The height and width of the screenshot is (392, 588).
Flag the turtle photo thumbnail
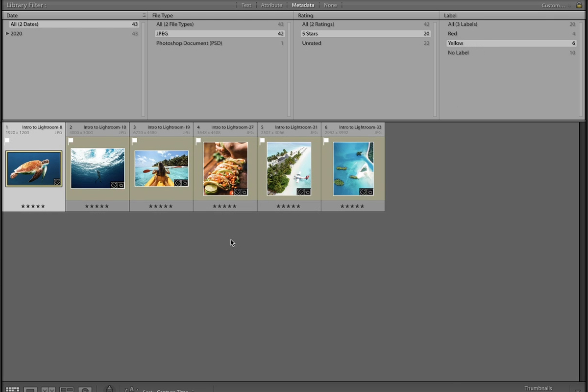[x=7, y=140]
